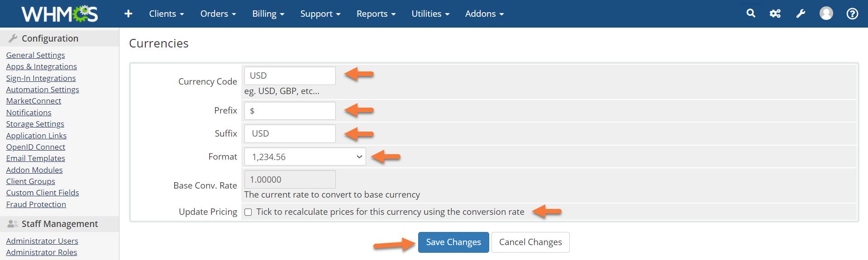
Task: Open the Format dropdown
Action: click(x=305, y=157)
